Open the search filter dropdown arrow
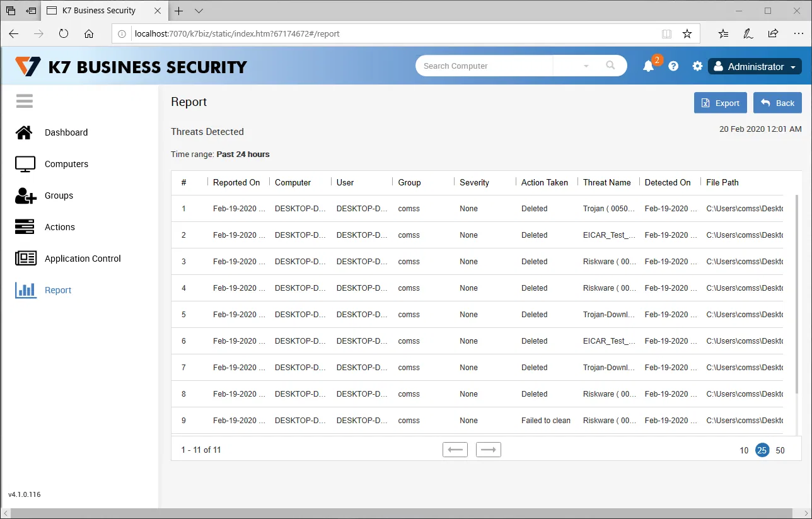 (586, 66)
